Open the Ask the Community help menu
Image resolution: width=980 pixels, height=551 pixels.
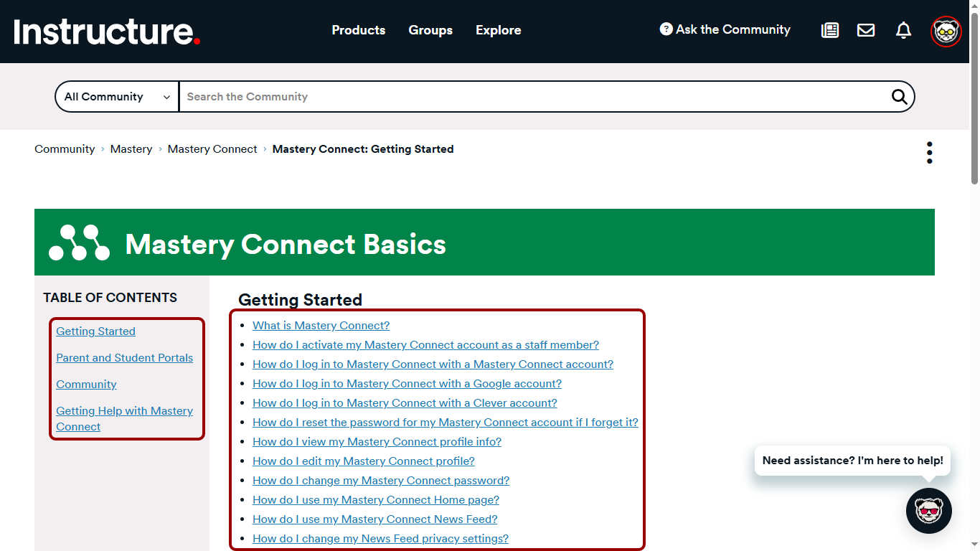725,30
